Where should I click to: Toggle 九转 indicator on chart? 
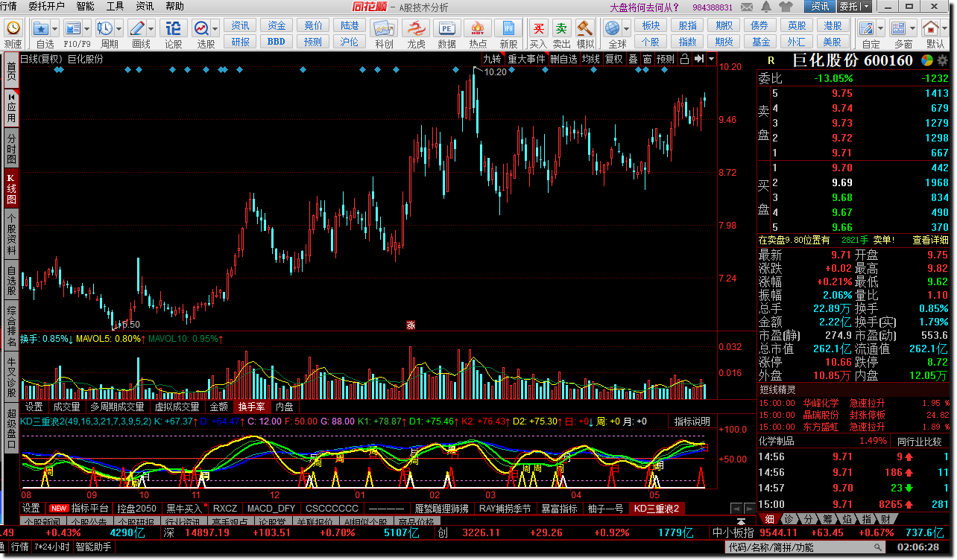492,59
